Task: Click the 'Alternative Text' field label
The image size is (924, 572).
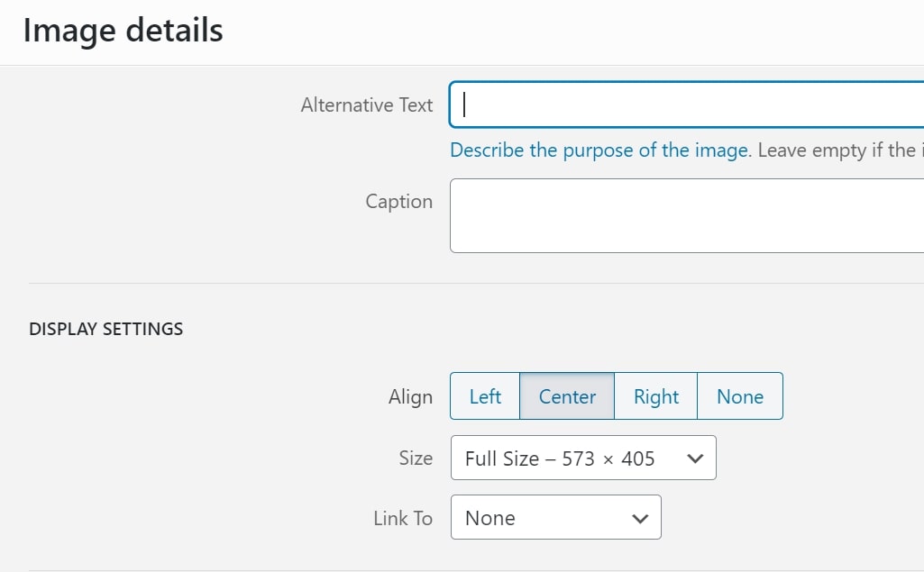Action: [367, 105]
